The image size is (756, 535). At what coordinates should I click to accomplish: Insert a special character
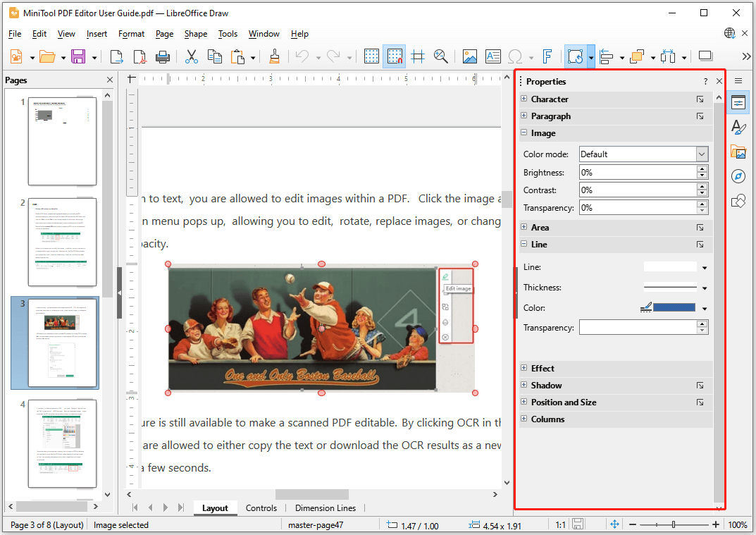click(x=516, y=56)
